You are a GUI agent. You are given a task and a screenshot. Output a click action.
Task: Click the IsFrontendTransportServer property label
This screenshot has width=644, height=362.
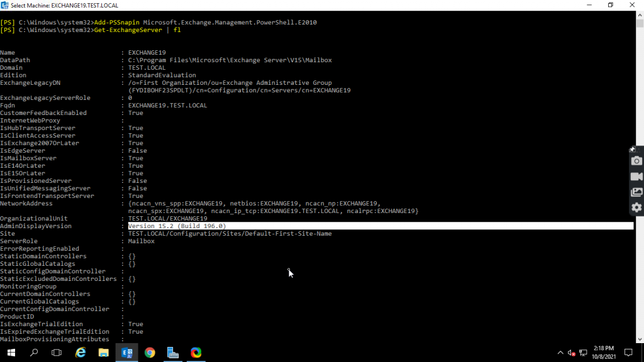(x=47, y=196)
